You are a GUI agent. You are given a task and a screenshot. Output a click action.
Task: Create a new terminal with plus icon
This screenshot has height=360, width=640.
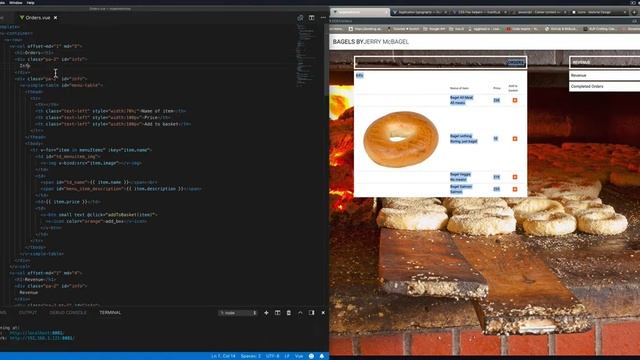[x=266, y=313]
